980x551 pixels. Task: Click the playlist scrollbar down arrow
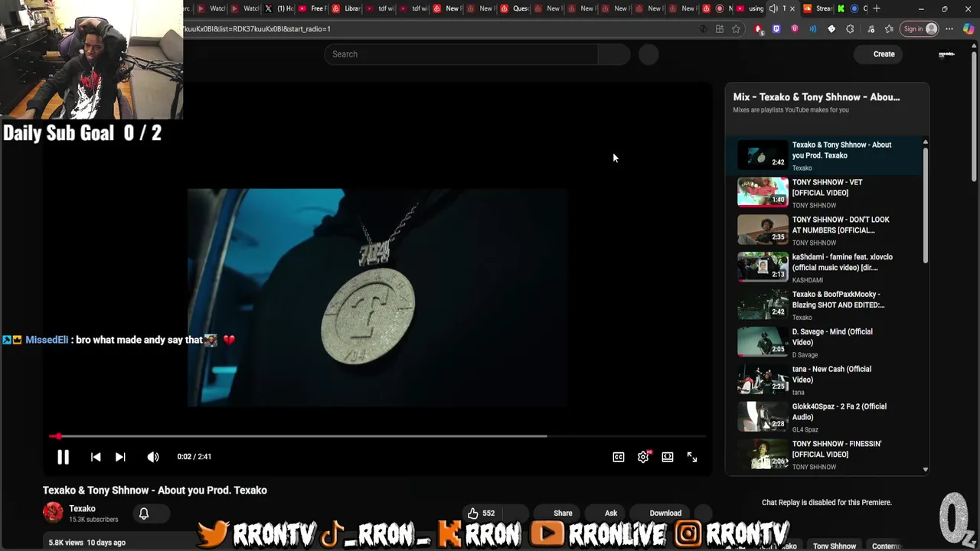(926, 469)
